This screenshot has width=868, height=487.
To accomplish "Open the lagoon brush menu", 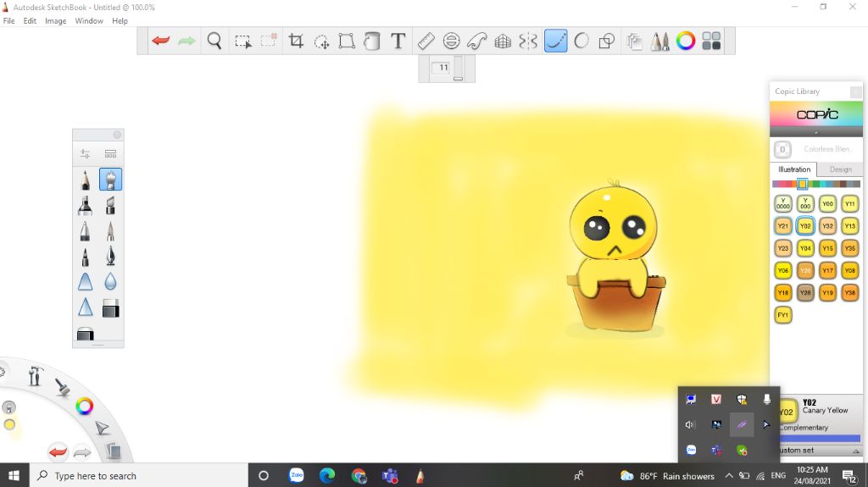I will point(63,386).
